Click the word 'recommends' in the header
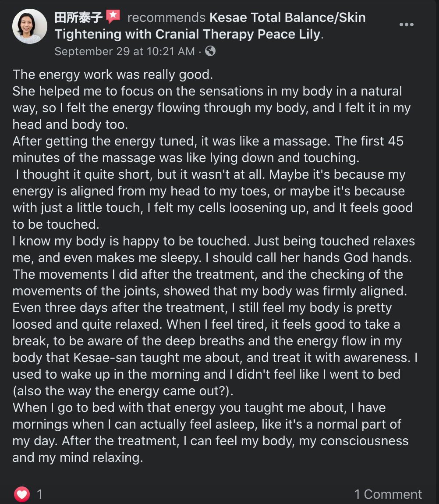The width and height of the screenshot is (439, 504). (x=166, y=18)
